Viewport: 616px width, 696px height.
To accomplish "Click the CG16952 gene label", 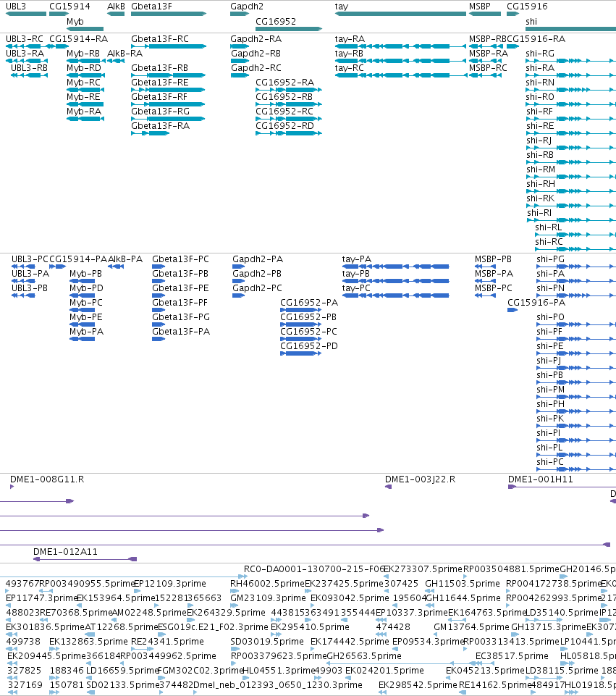I will click(275, 22).
